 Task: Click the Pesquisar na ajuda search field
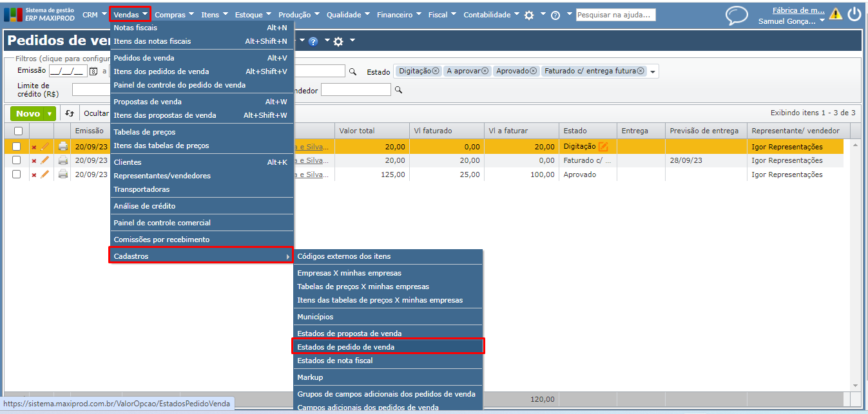point(615,15)
